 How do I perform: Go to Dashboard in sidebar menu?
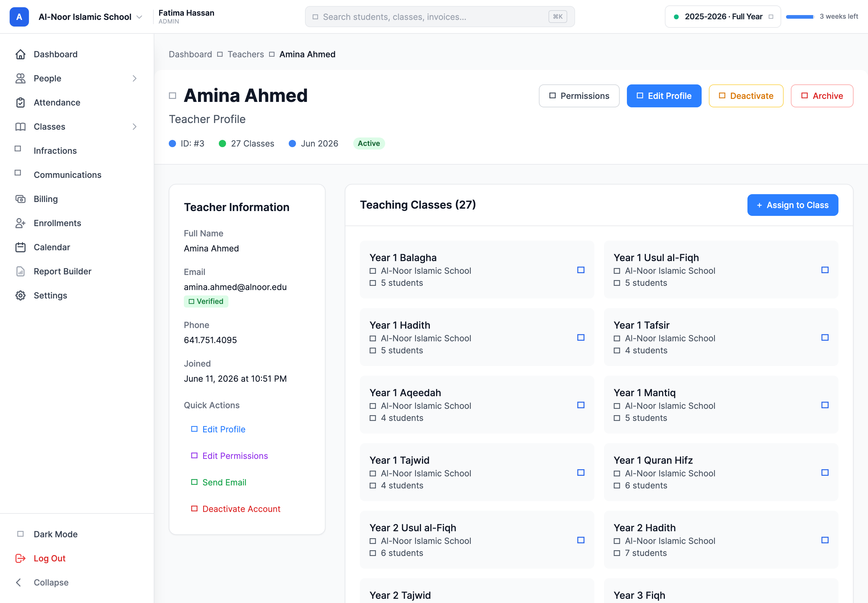77,54
